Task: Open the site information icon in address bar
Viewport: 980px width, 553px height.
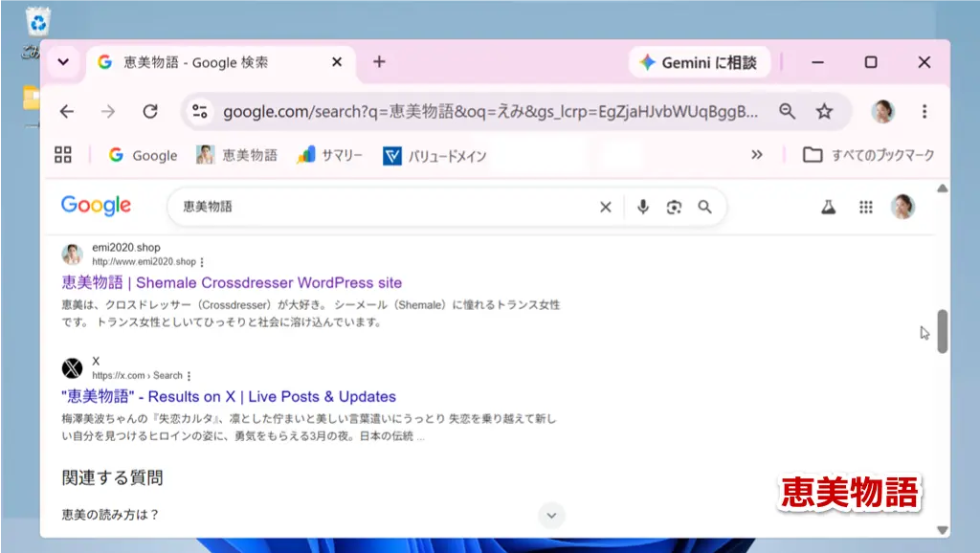Action: point(200,112)
